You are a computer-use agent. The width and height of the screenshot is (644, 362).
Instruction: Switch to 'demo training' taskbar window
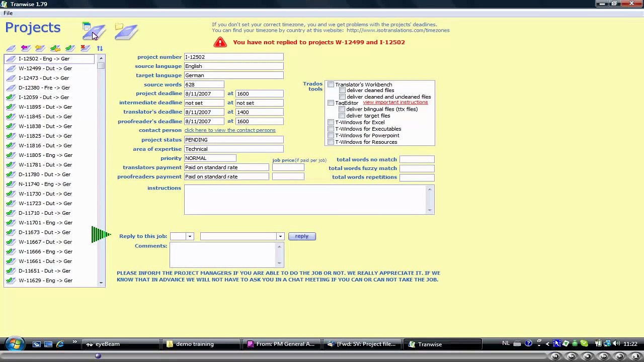coord(201,344)
